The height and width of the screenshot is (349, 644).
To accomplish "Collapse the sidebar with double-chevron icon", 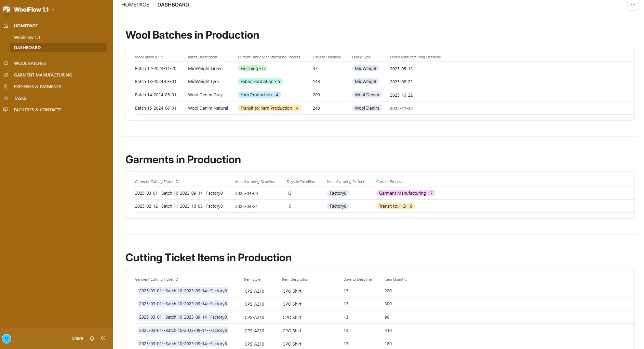I will tap(103, 338).
